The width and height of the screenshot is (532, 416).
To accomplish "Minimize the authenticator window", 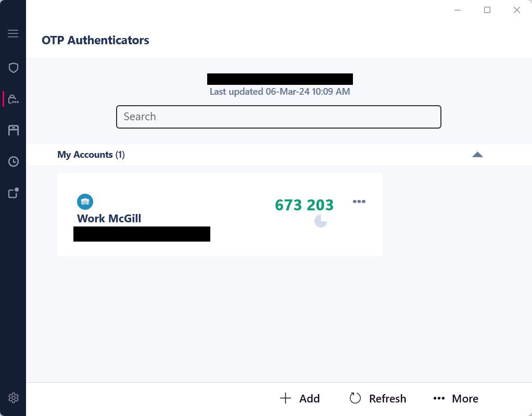I will point(458,10).
